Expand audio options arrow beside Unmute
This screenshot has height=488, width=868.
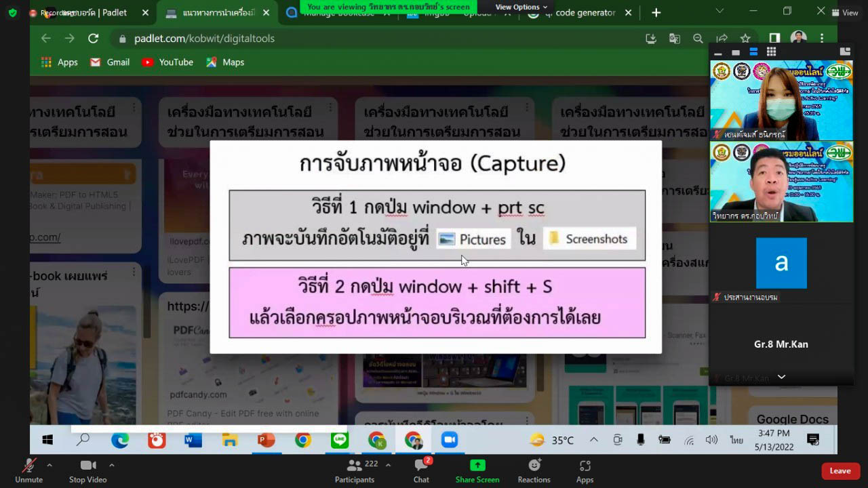pos(50,465)
